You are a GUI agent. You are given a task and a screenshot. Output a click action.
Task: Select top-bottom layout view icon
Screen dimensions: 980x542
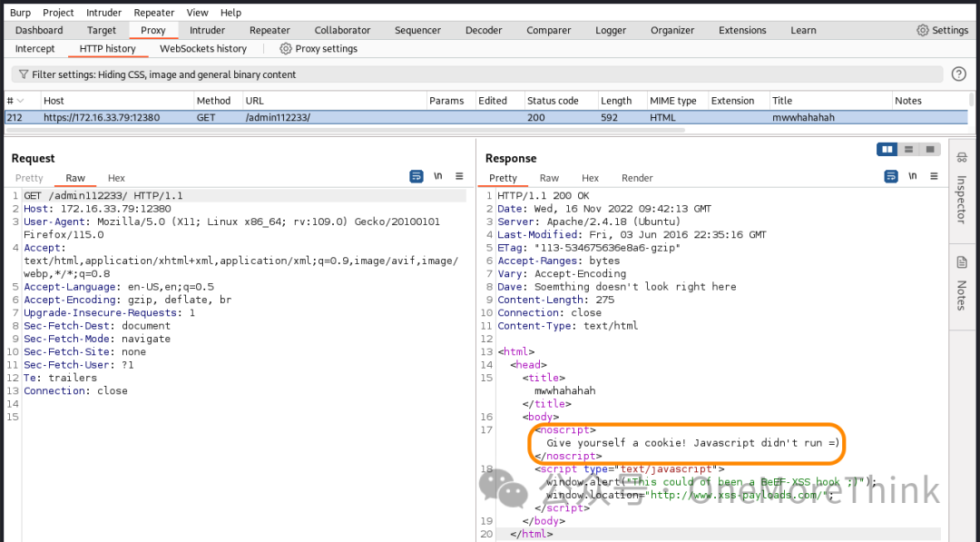tap(908, 149)
